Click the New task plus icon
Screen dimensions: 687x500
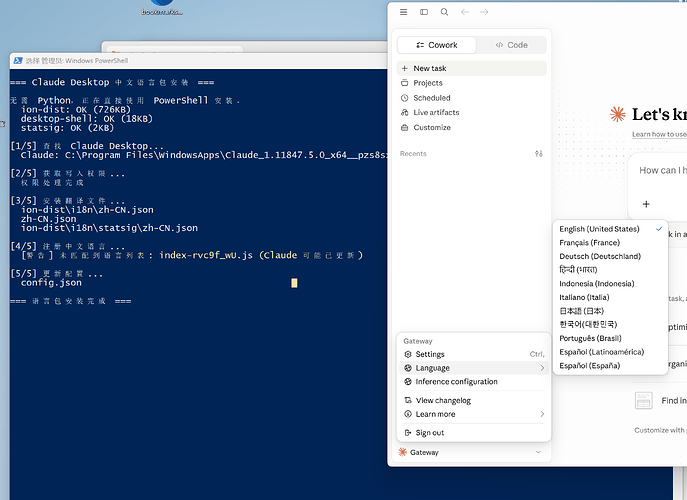click(404, 68)
